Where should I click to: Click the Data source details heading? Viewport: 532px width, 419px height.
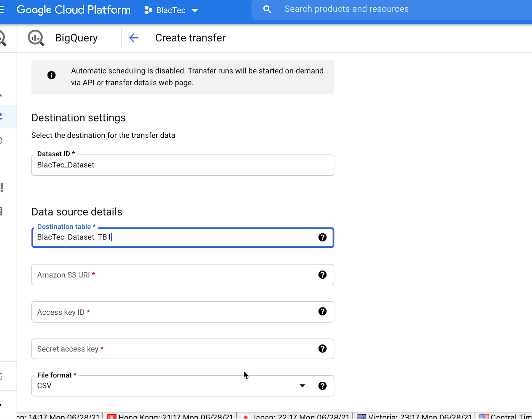(x=77, y=212)
